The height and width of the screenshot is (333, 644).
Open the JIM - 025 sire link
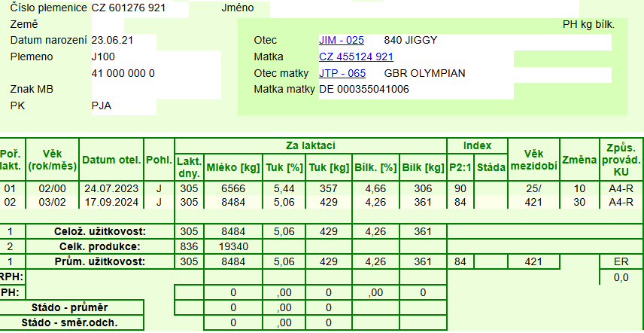point(342,40)
